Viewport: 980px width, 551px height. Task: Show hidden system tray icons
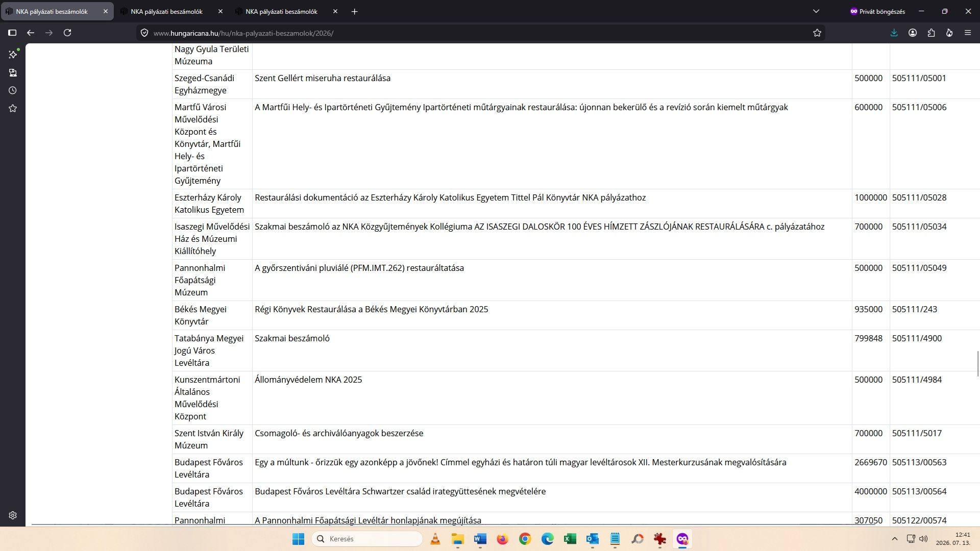[895, 539]
